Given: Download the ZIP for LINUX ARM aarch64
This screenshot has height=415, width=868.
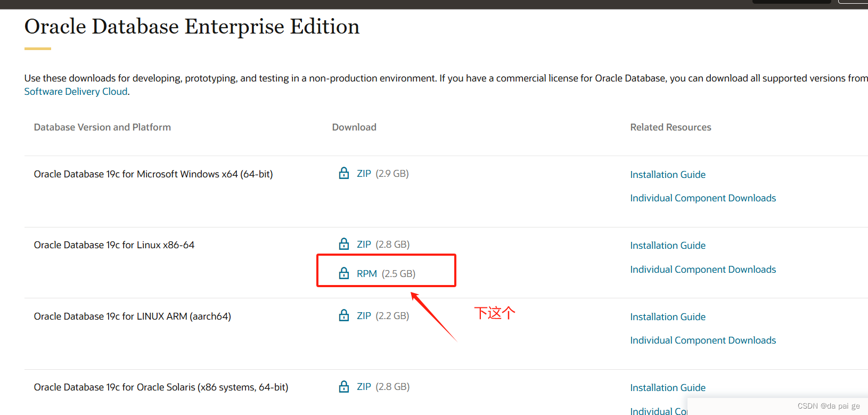Looking at the screenshot, I should tap(364, 316).
